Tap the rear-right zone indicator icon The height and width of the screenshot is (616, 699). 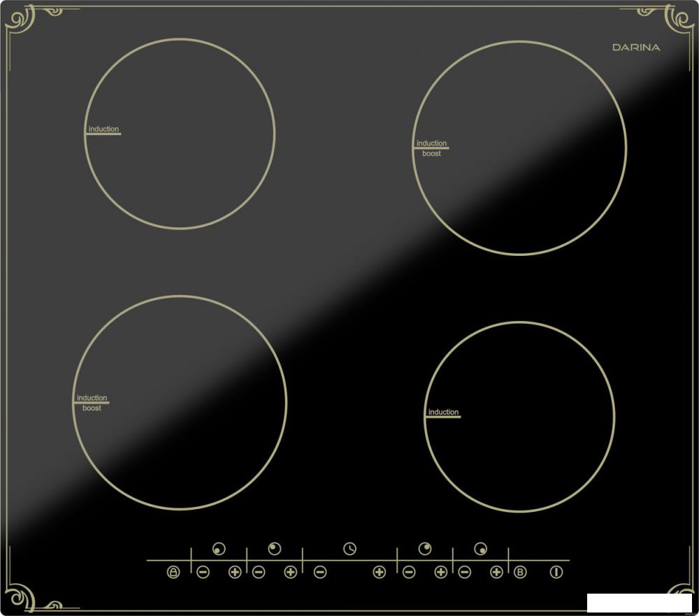pyautogui.click(x=425, y=549)
